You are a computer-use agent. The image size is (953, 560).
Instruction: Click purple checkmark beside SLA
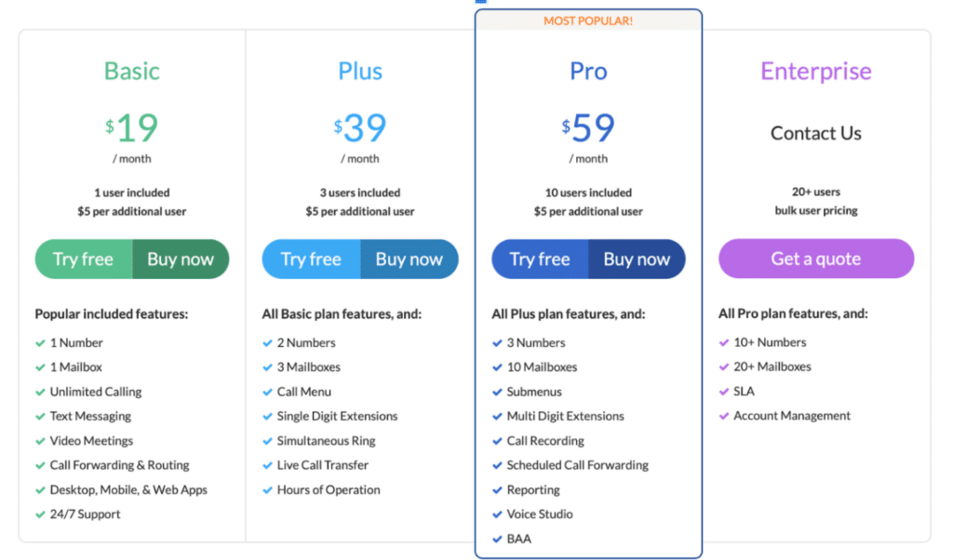[x=724, y=392]
